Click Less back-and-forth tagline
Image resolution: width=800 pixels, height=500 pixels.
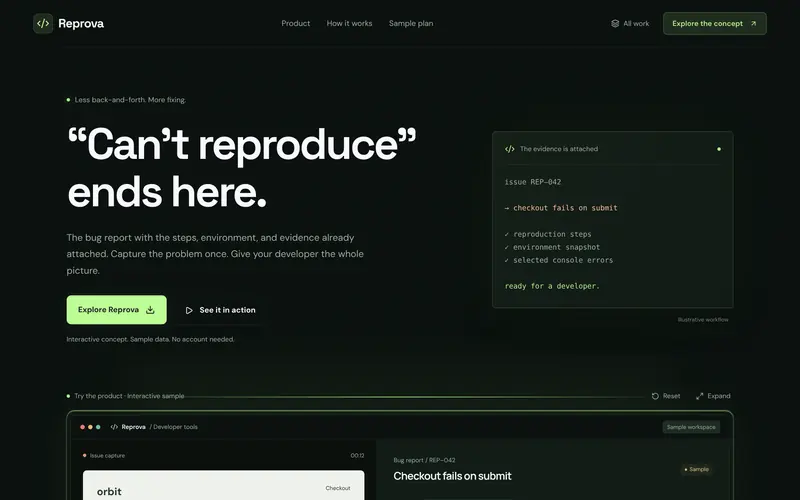pos(130,100)
